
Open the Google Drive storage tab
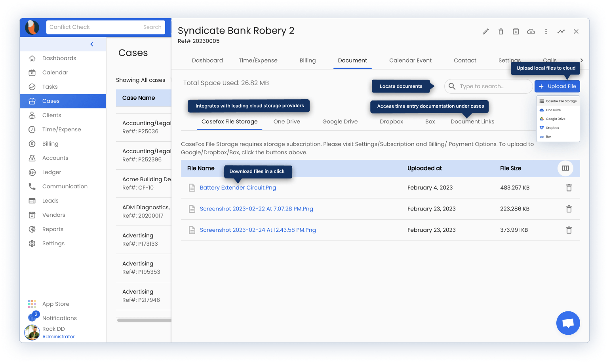[340, 122]
